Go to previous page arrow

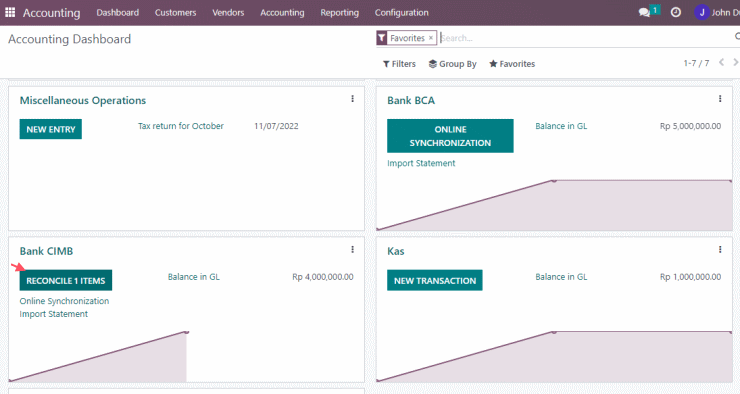(721, 62)
